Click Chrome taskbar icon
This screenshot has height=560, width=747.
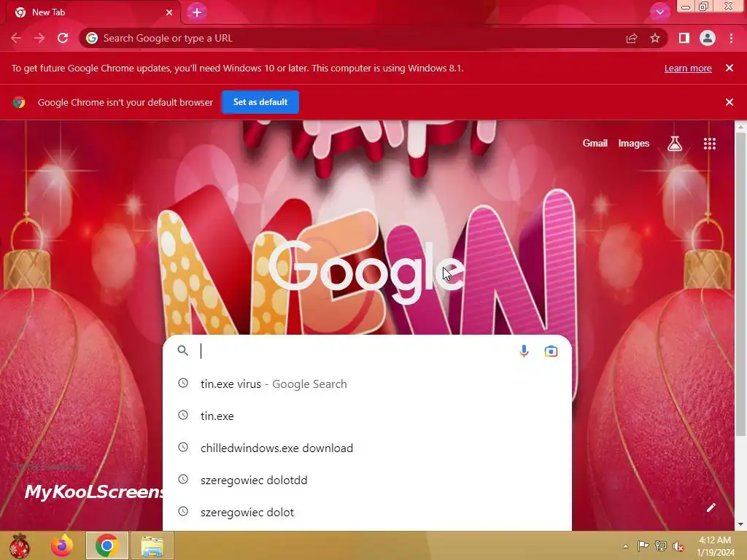[x=107, y=545]
